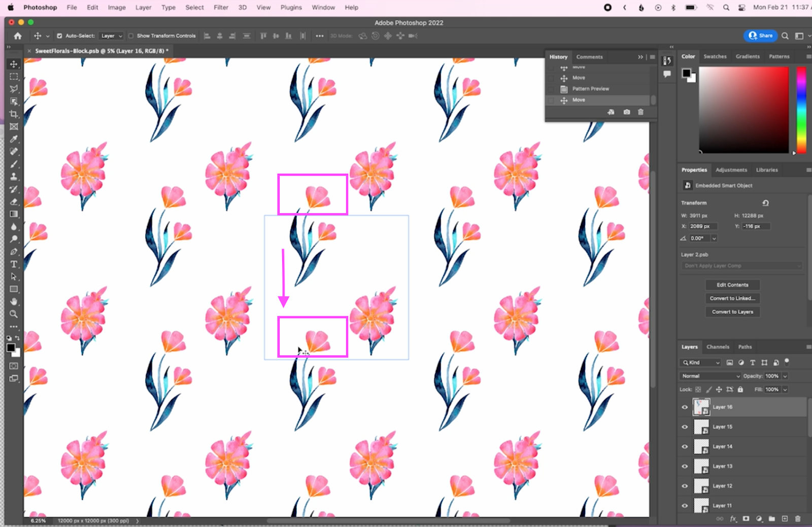
Task: Click Convert to Linked button
Action: pyautogui.click(x=732, y=298)
